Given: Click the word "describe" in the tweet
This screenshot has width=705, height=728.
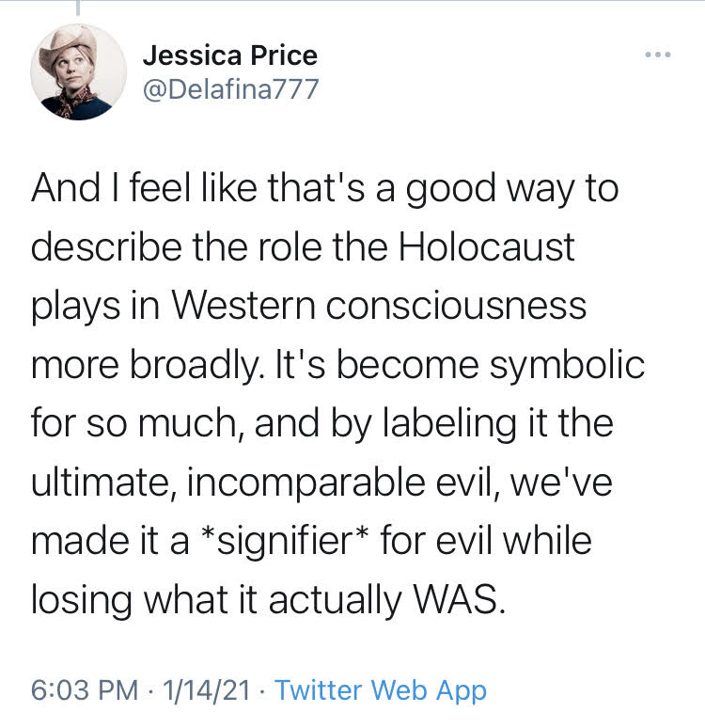Looking at the screenshot, I should pos(104,248).
